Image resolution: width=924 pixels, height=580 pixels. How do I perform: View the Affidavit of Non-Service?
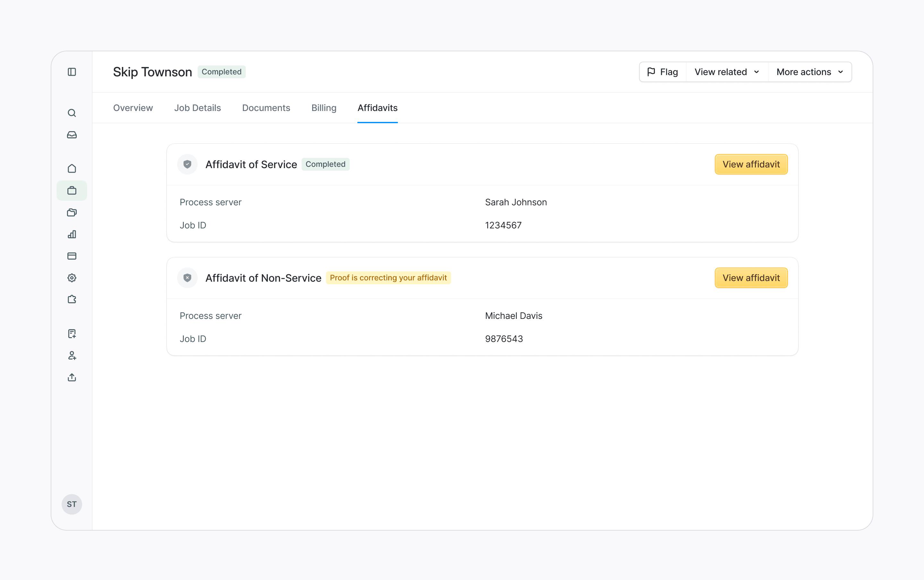point(751,278)
